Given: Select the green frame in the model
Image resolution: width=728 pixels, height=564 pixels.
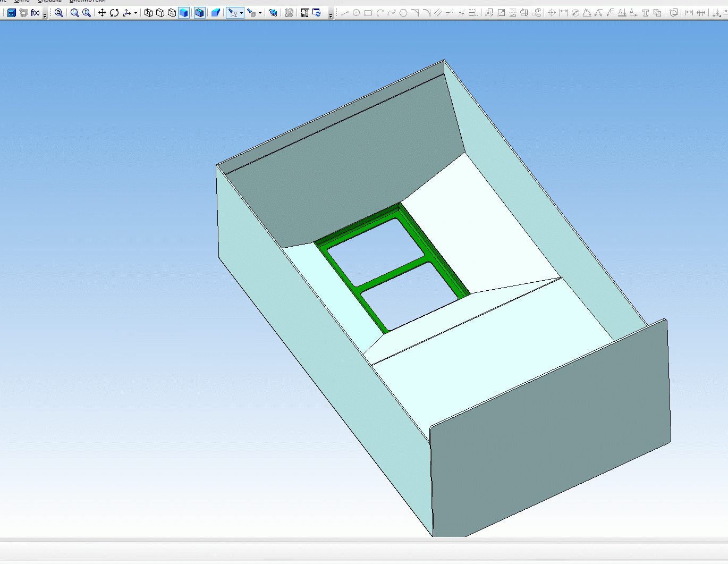Looking at the screenshot, I should (x=393, y=274).
